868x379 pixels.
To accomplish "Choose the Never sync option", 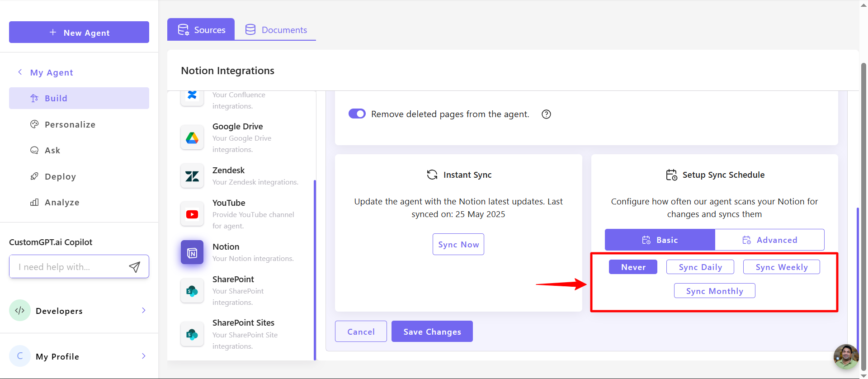I will tap(633, 267).
